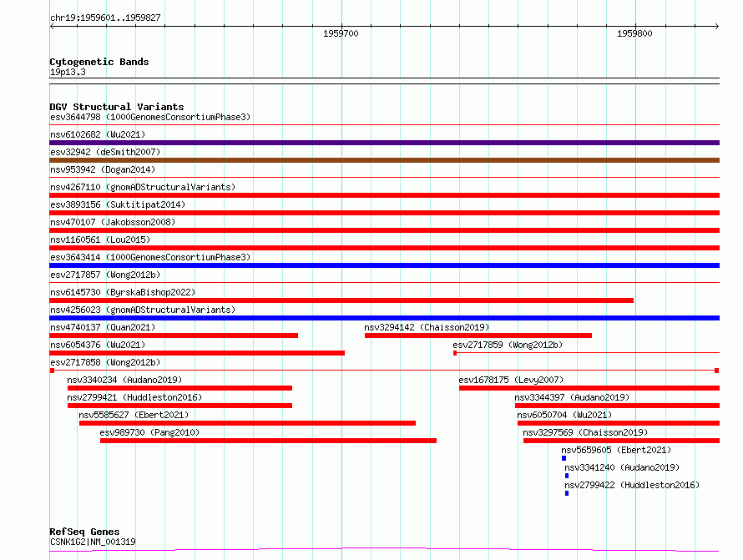Viewport: 743px width, 560px height.
Task: Click the right arrow on coordinate ruler
Action: click(716, 26)
